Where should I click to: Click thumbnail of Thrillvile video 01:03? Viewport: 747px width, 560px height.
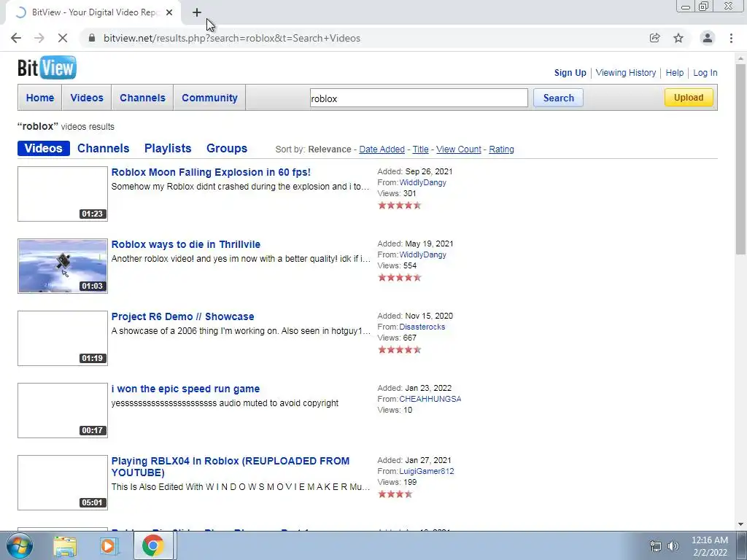63,266
